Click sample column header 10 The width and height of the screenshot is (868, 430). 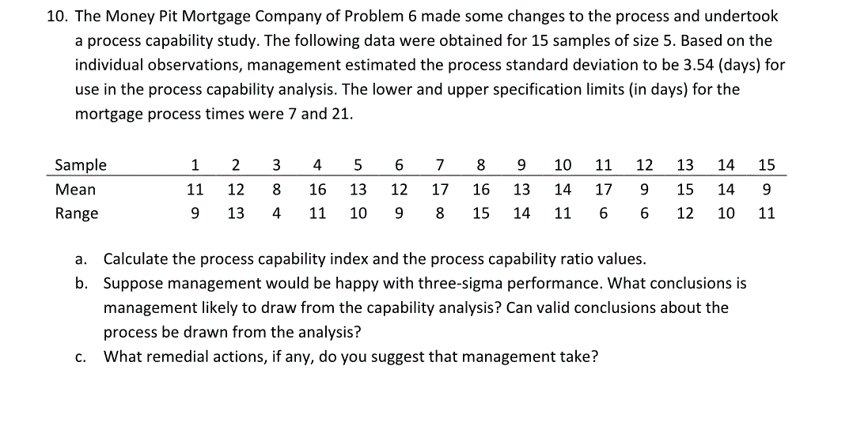tap(563, 165)
